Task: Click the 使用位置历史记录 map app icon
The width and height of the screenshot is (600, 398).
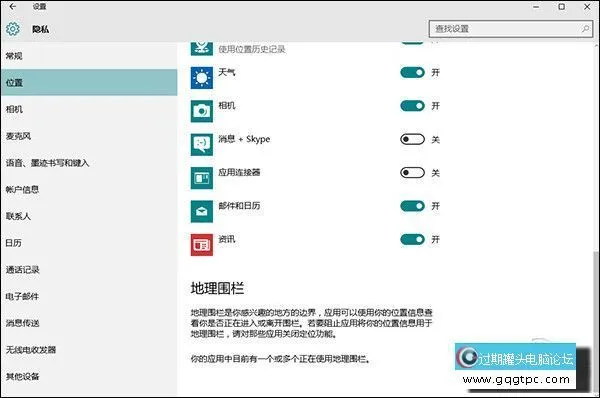Action: click(202, 48)
